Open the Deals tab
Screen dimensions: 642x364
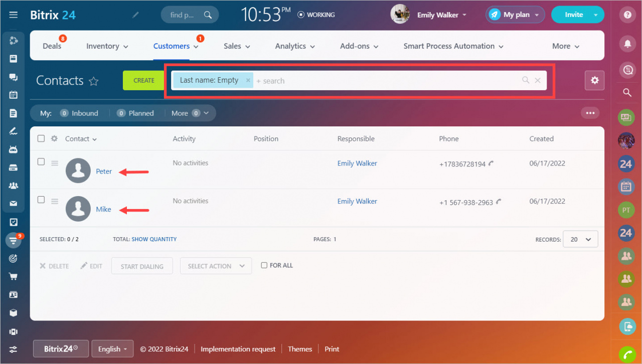pyautogui.click(x=52, y=46)
